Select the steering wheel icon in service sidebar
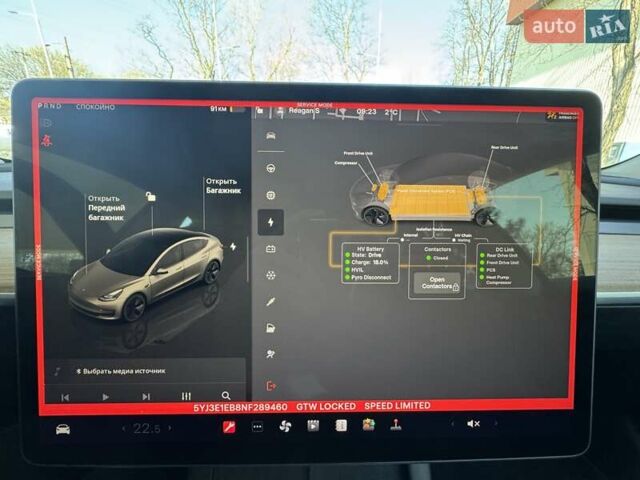 coord(271,168)
